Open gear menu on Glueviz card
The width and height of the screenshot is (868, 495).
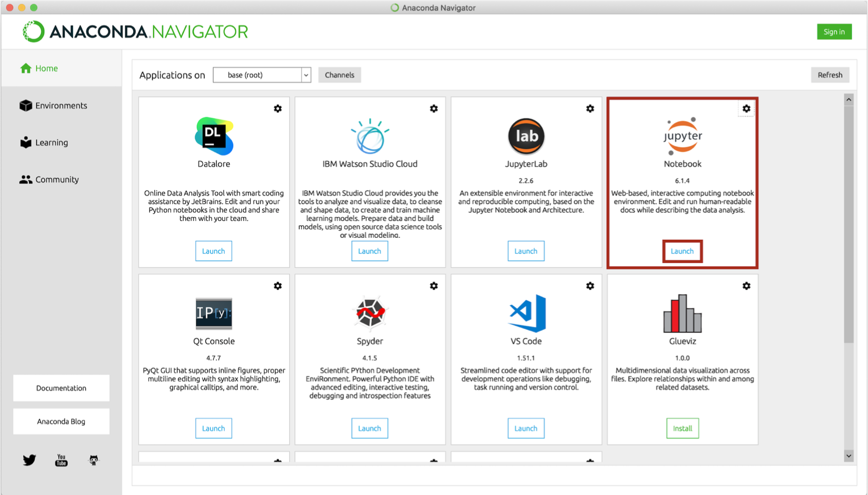pyautogui.click(x=746, y=286)
